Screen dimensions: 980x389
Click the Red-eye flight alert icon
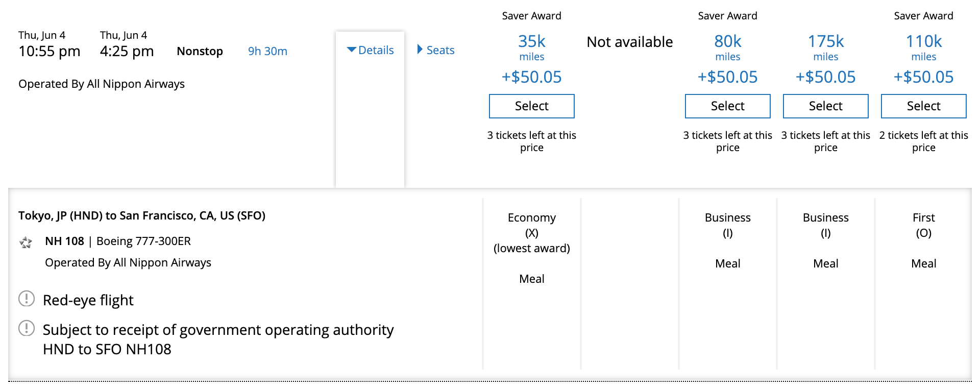[x=27, y=299]
